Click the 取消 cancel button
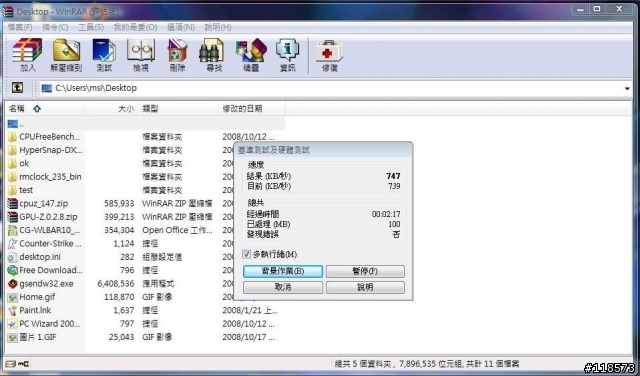 click(x=283, y=287)
